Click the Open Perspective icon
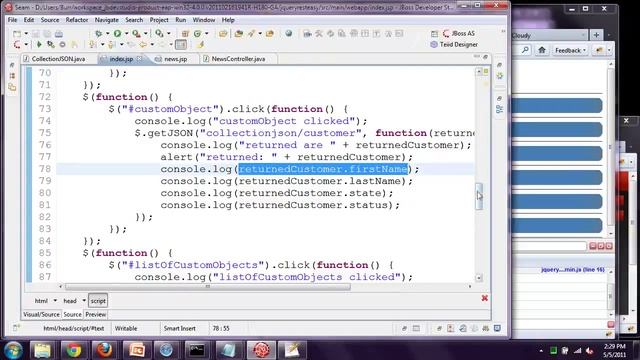 point(434,33)
